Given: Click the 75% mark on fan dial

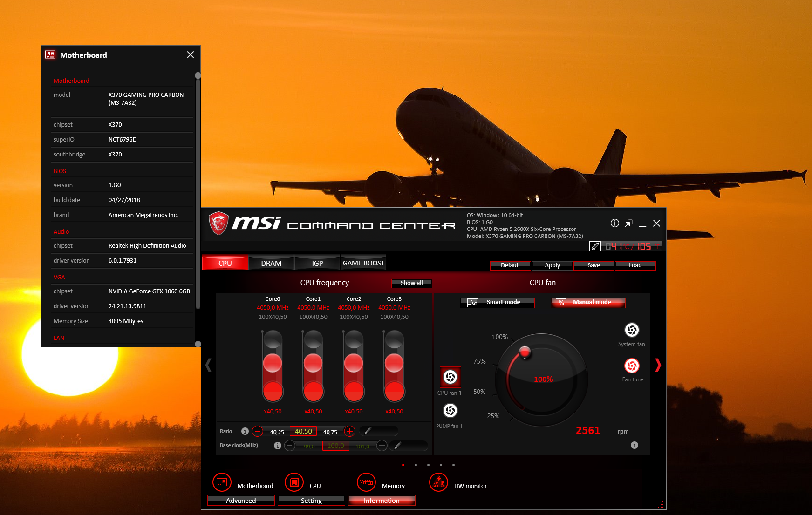Looking at the screenshot, I should pos(479,362).
